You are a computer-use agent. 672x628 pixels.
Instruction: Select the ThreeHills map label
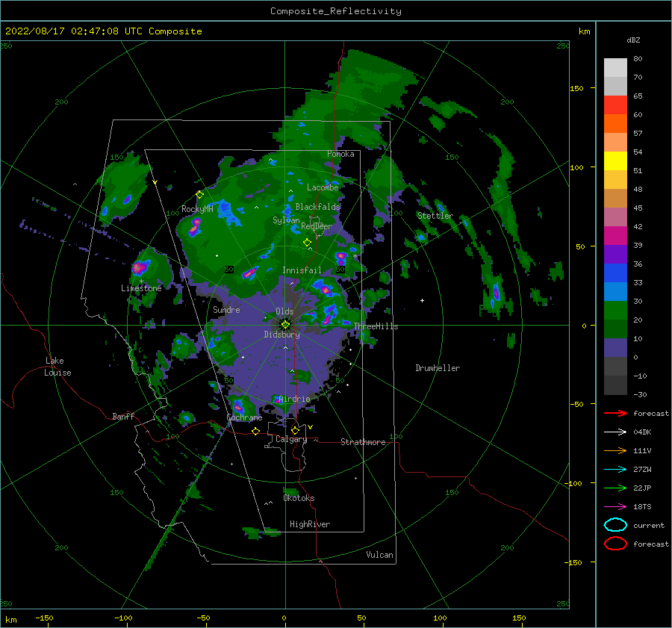(376, 326)
